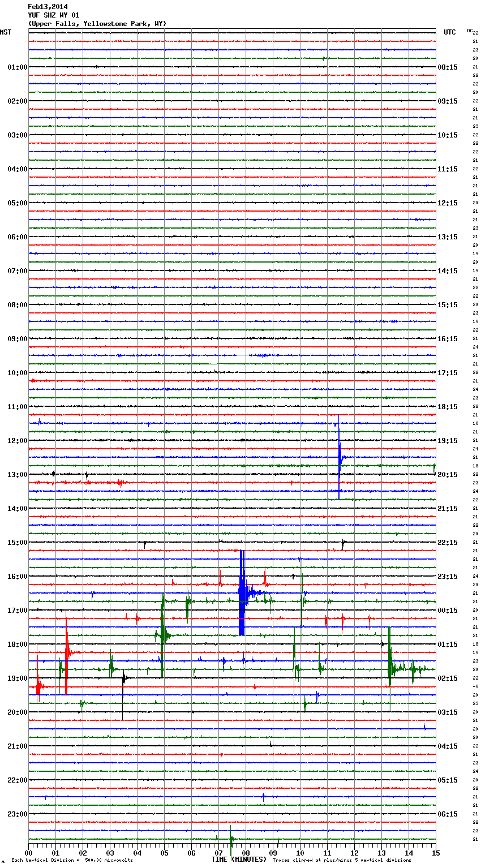Click the 06:15 UTC time label
The width and height of the screenshot is (481, 868).
(x=448, y=814)
